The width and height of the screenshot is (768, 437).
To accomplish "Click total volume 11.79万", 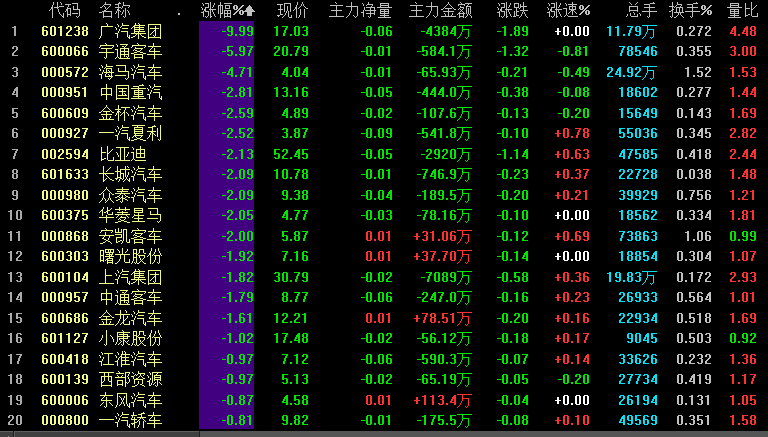I will tap(632, 32).
